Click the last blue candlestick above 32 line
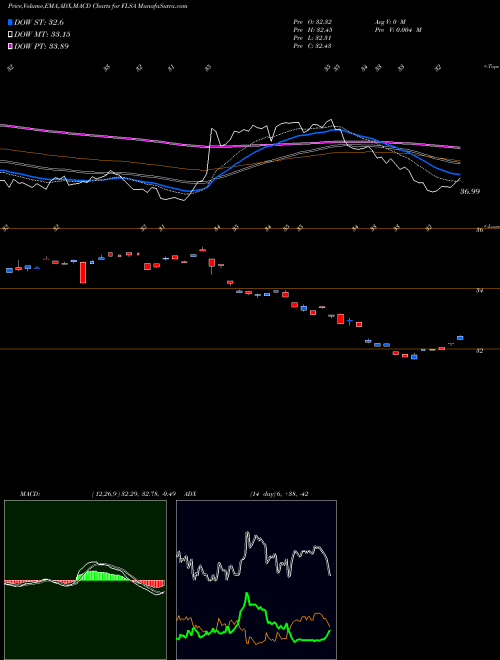 (x=460, y=338)
